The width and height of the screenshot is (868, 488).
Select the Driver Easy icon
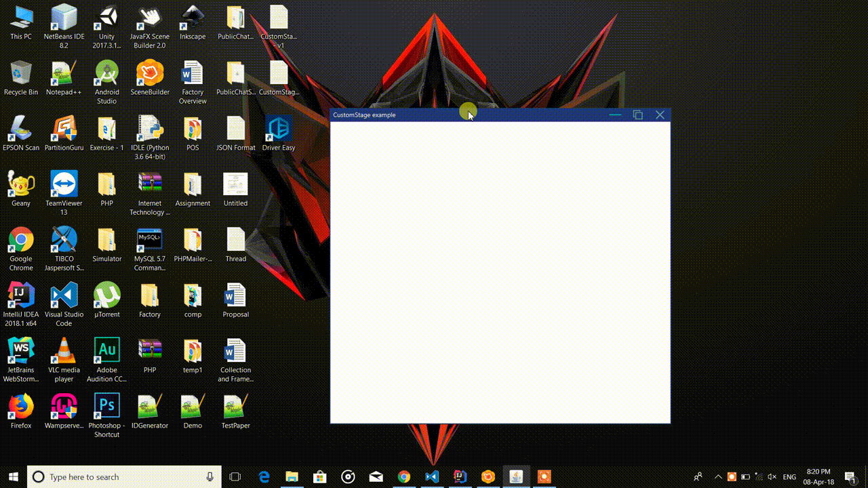click(279, 133)
